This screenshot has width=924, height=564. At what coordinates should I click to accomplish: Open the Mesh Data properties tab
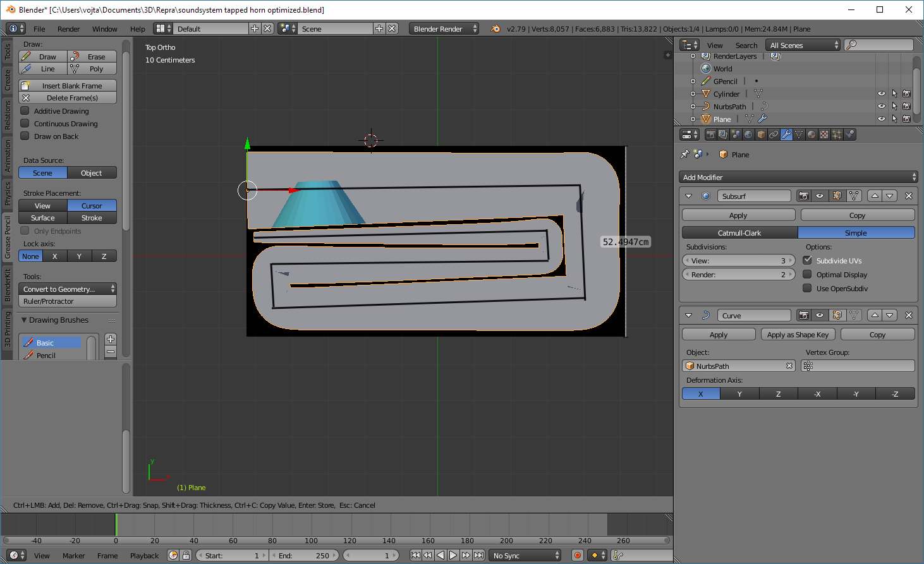(x=799, y=135)
